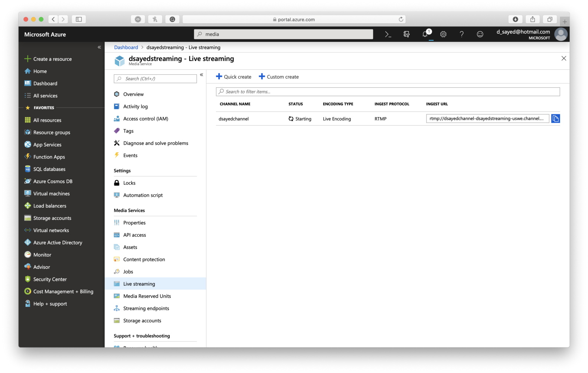This screenshot has width=588, height=373.
Task: Open Resource groups favorite
Action: (x=47, y=132)
